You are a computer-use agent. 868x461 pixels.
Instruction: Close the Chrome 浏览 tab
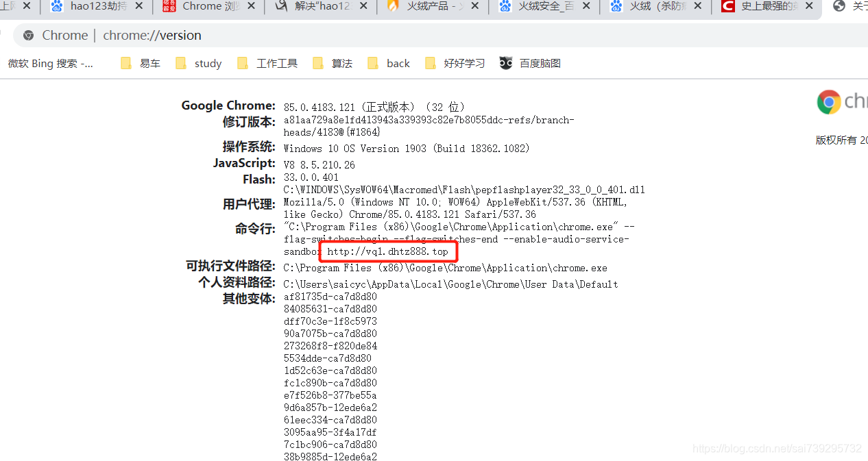tap(251, 6)
